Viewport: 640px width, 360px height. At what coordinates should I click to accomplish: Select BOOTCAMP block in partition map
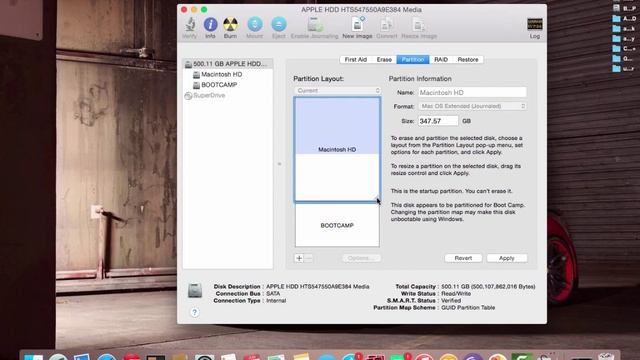pos(337,225)
